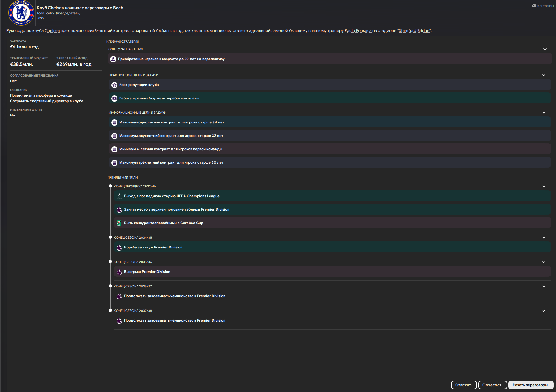The width and height of the screenshot is (556, 392).
Task: Collapse the Практические цели и задачи section
Action: (544, 75)
